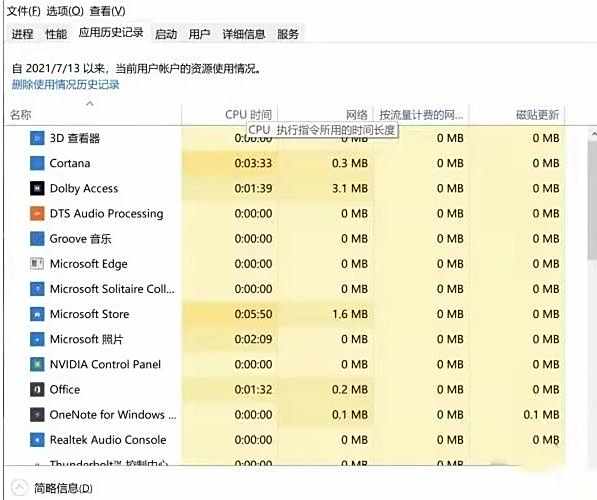Open the 查看(V) menu
This screenshot has height=500, width=597.
[107, 11]
